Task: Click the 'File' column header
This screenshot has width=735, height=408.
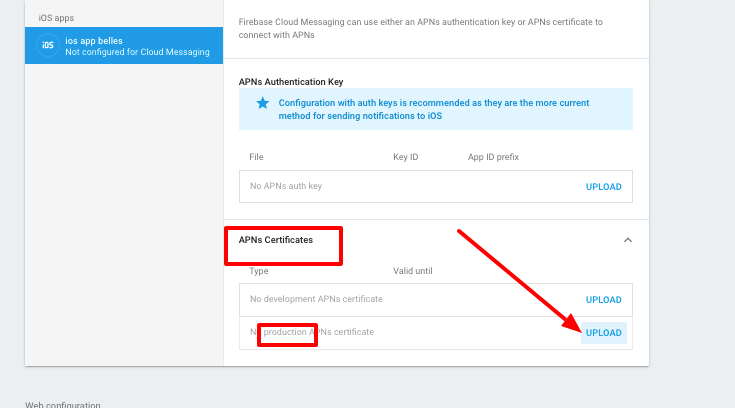Action: 256,157
